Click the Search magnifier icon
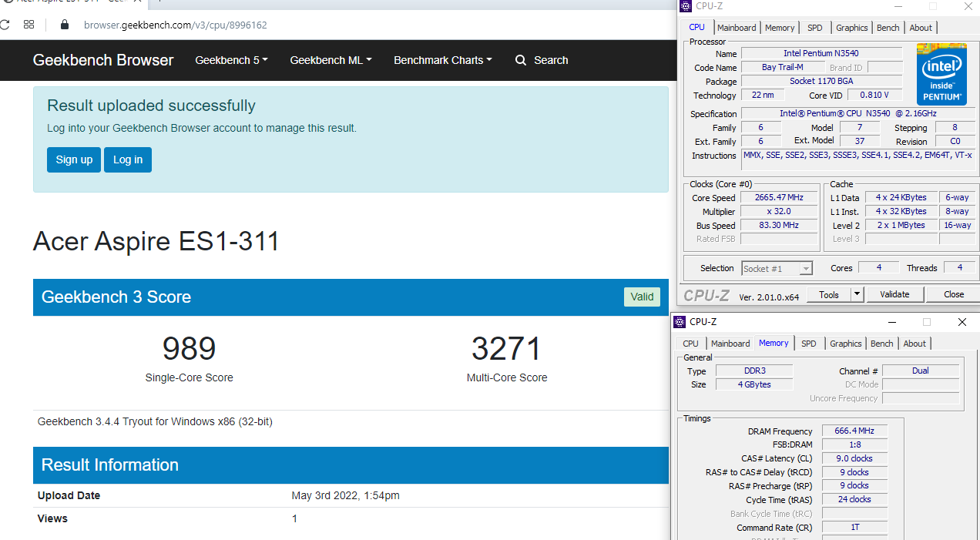Viewport: 980px width, 540px height. (x=521, y=60)
